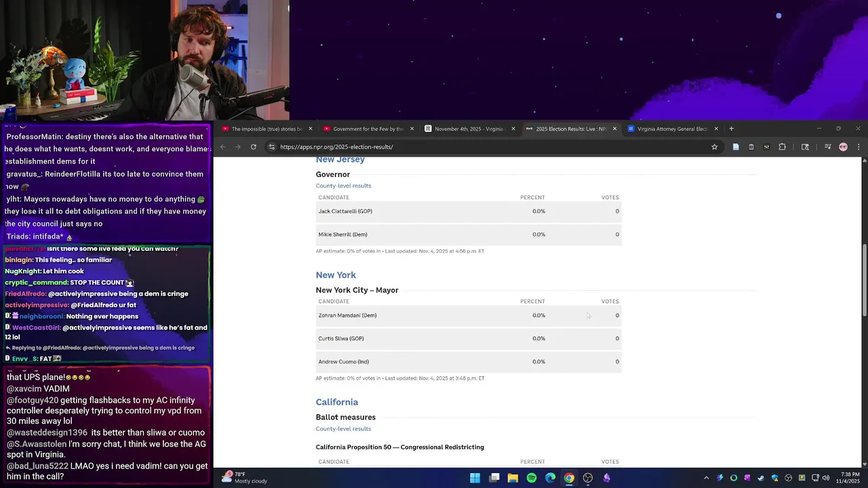Open Spotify from the taskbar
This screenshot has width=868, height=488.
532,478
